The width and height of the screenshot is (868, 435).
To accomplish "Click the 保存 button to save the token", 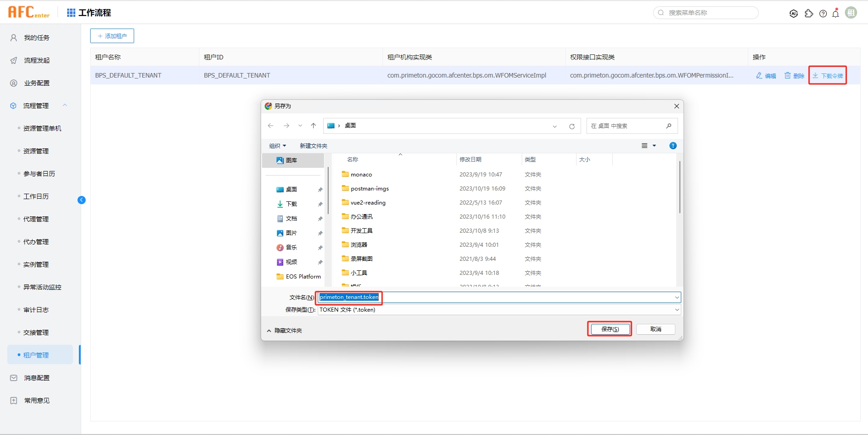I will (x=609, y=329).
